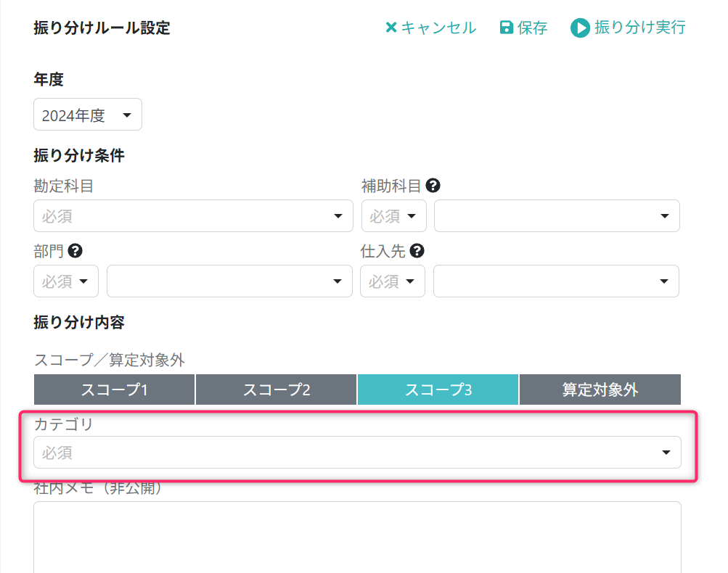Click the floppy disk save icon
The image size is (728, 573).
(507, 28)
